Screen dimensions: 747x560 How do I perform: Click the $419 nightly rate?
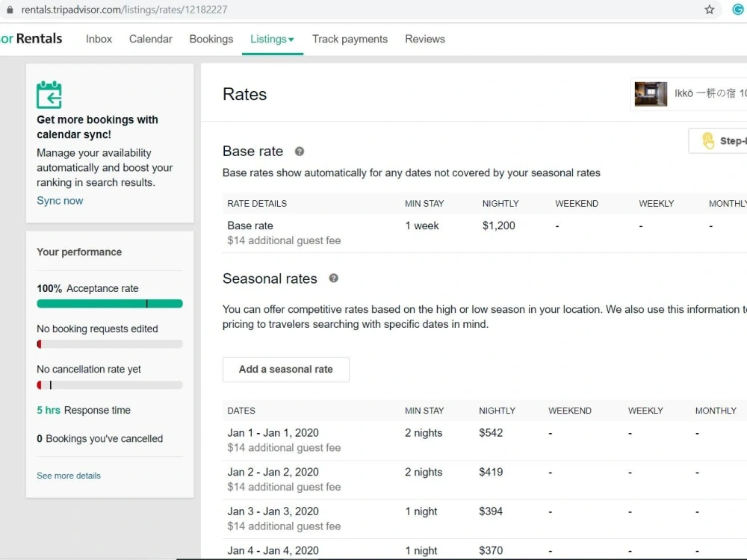tap(491, 473)
